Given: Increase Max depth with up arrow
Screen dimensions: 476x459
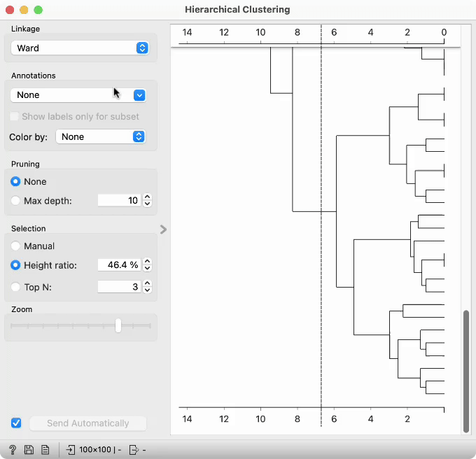Looking at the screenshot, I should (x=147, y=197).
